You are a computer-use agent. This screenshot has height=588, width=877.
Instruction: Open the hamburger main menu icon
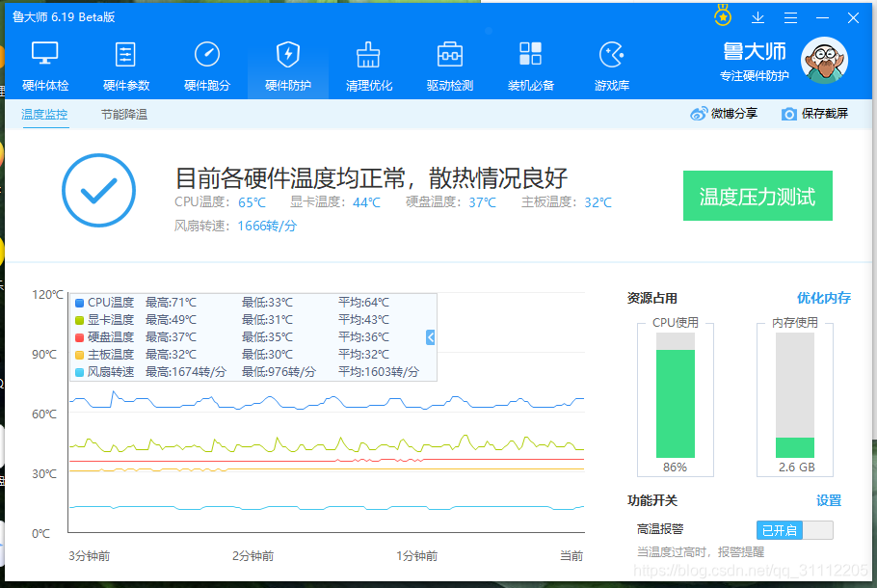pyautogui.click(x=790, y=18)
